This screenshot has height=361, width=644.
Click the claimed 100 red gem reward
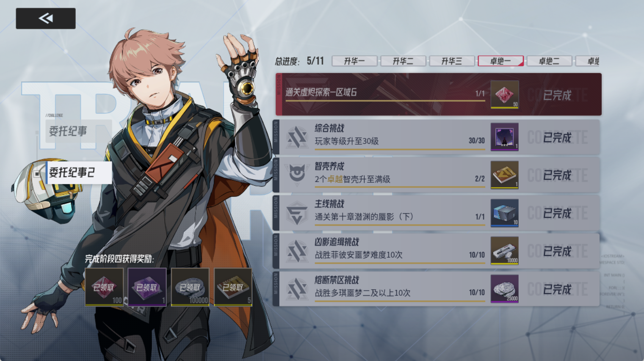(x=104, y=287)
